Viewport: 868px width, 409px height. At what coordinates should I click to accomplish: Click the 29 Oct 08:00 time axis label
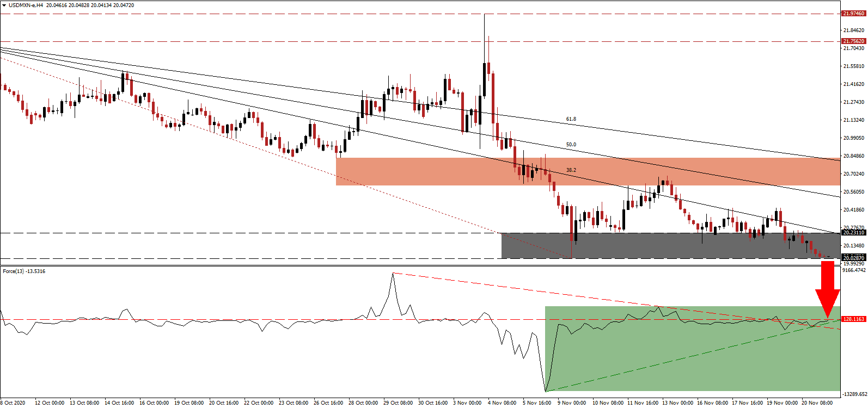[399, 403]
